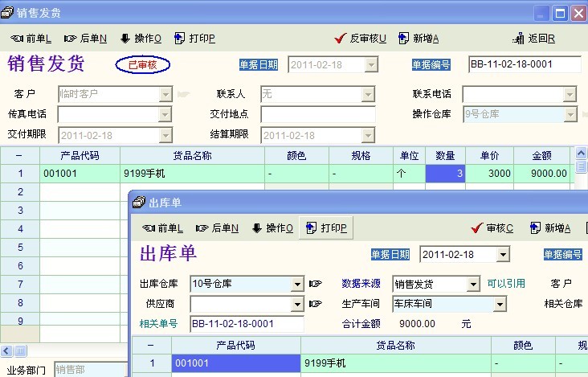Click 返回R in the 销售发货 toolbar

[534, 39]
